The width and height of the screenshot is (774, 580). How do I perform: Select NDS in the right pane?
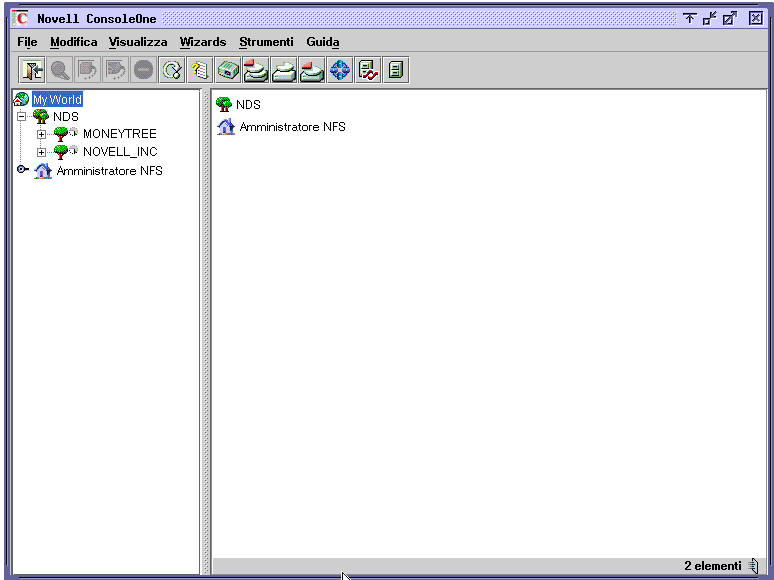[x=247, y=105]
